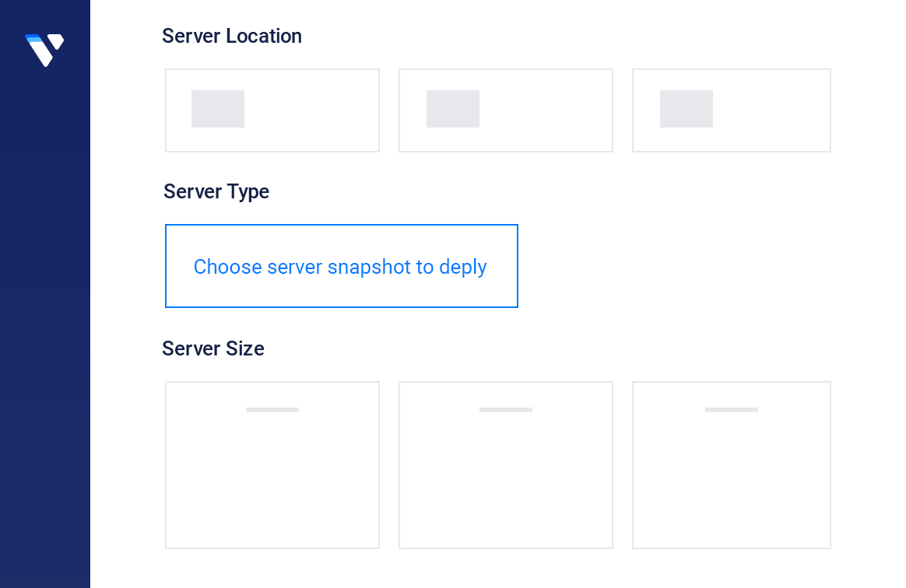
Task: Select the first Server Location card
Action: point(272,110)
